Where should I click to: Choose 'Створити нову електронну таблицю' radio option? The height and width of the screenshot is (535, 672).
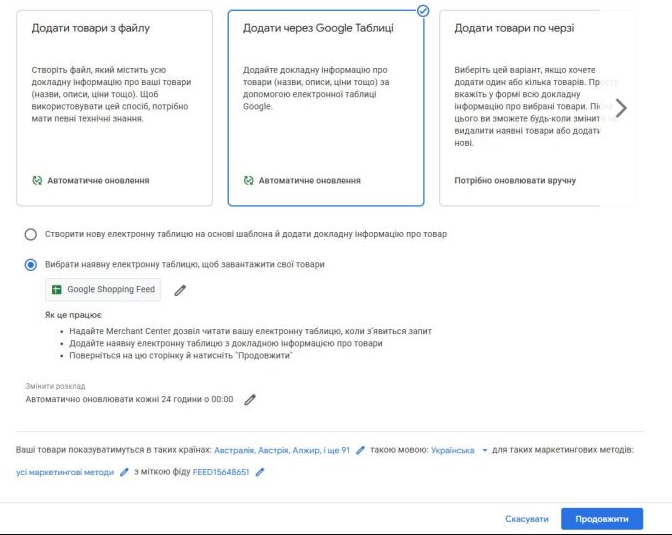30,234
